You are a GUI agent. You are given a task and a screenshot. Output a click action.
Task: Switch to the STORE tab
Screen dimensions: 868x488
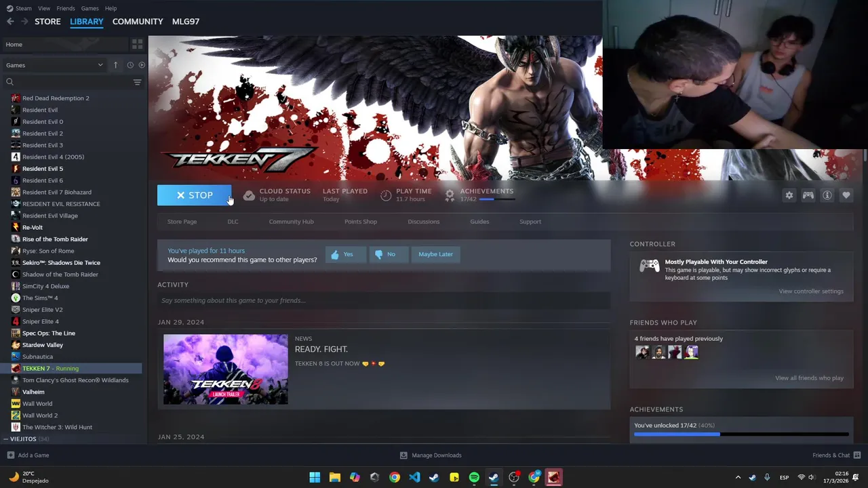tap(47, 22)
